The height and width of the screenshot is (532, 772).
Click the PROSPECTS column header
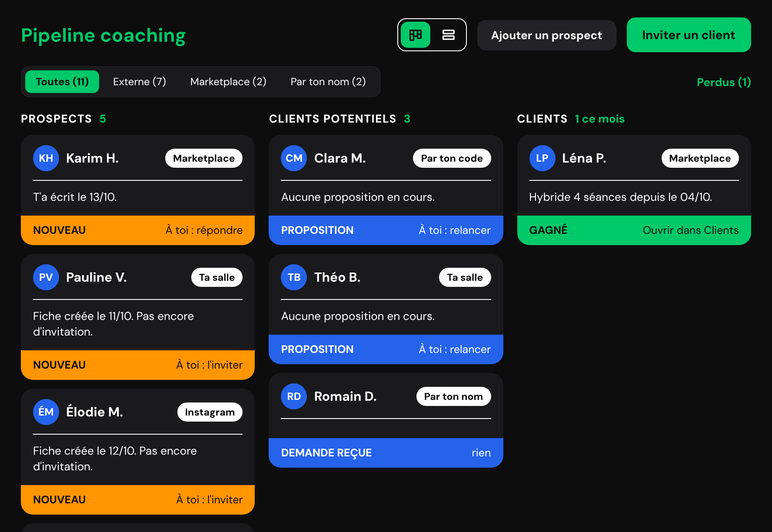[57, 119]
